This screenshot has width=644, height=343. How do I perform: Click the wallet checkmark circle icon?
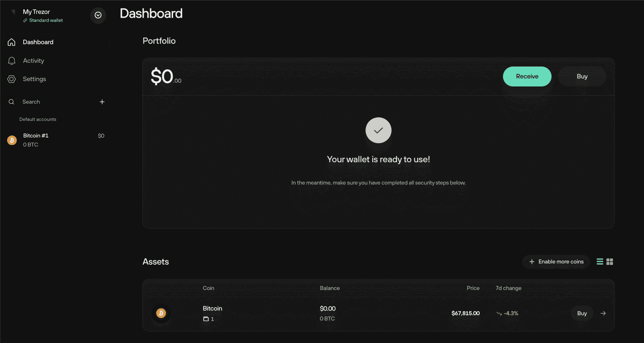tap(378, 130)
